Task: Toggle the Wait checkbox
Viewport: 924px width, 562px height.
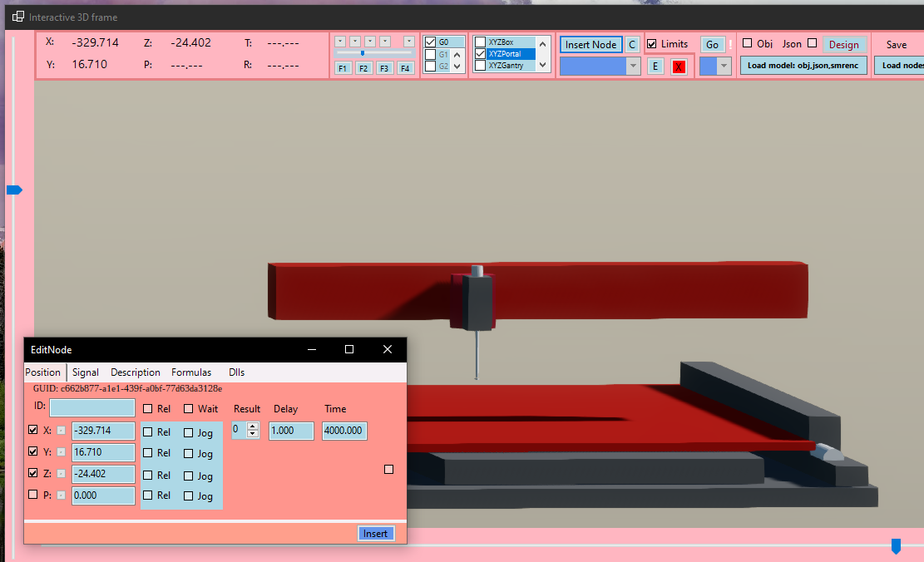Action: click(x=189, y=409)
